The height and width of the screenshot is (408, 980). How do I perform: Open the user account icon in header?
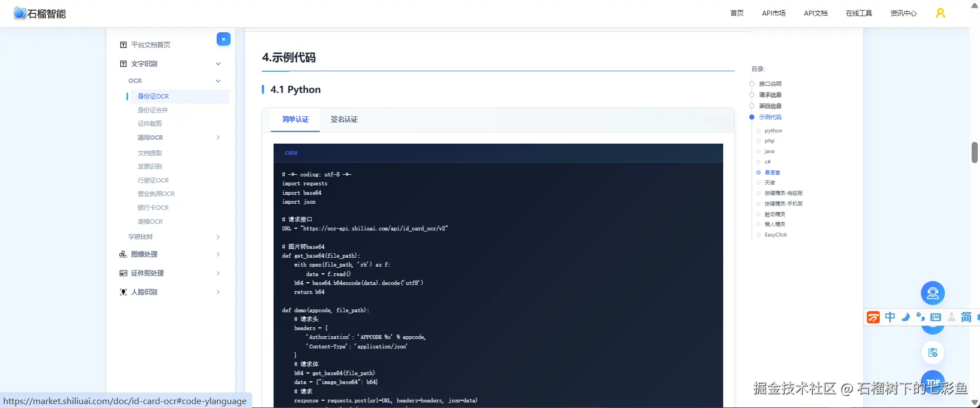tap(940, 13)
